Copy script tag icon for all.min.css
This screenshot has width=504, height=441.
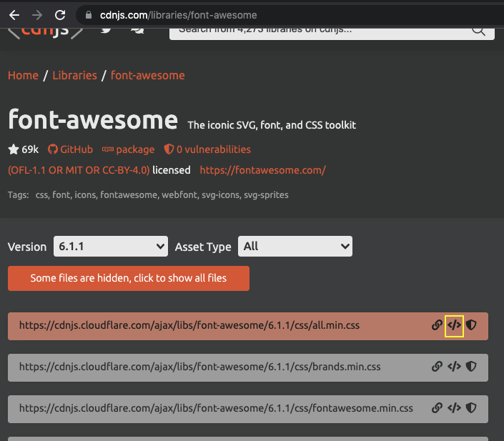coord(454,325)
